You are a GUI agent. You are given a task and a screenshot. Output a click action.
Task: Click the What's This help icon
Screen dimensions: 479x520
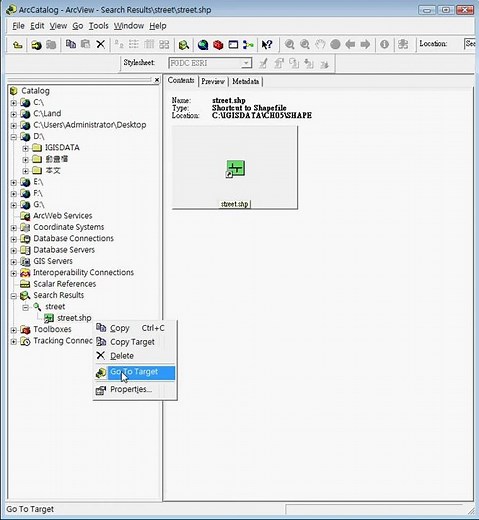pos(267,45)
